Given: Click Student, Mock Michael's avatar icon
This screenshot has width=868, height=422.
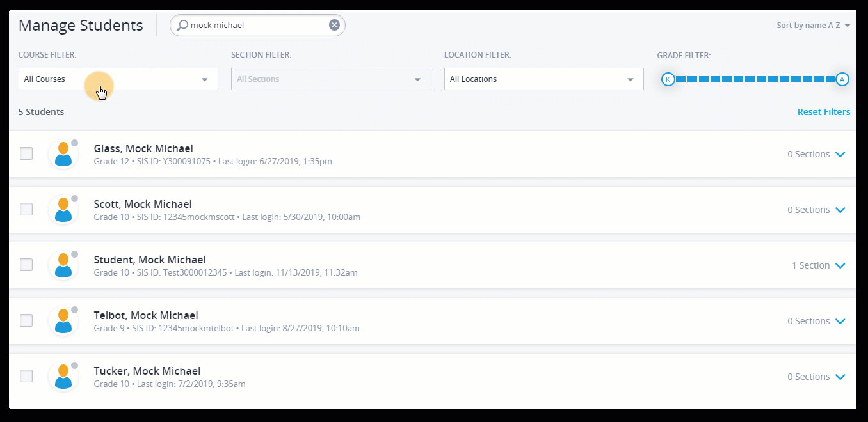Looking at the screenshot, I should 63,265.
